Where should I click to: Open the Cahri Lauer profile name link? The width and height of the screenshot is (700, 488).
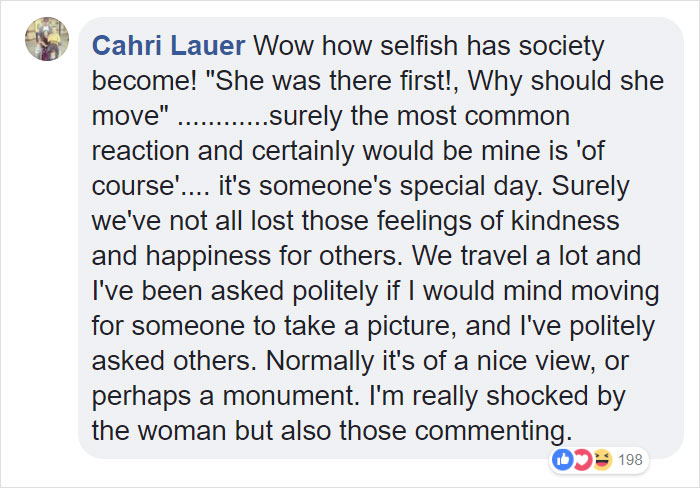click(x=168, y=46)
